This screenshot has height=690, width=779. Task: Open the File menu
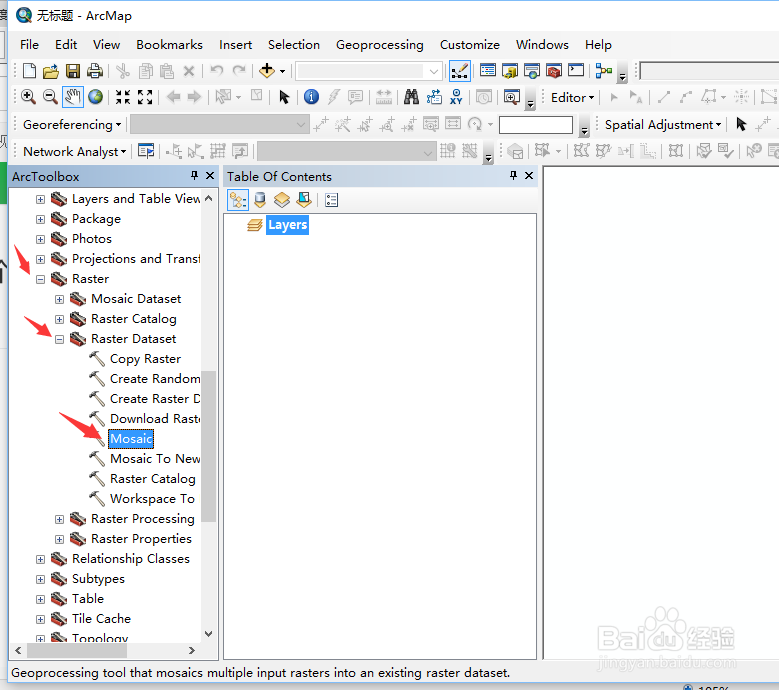click(29, 45)
